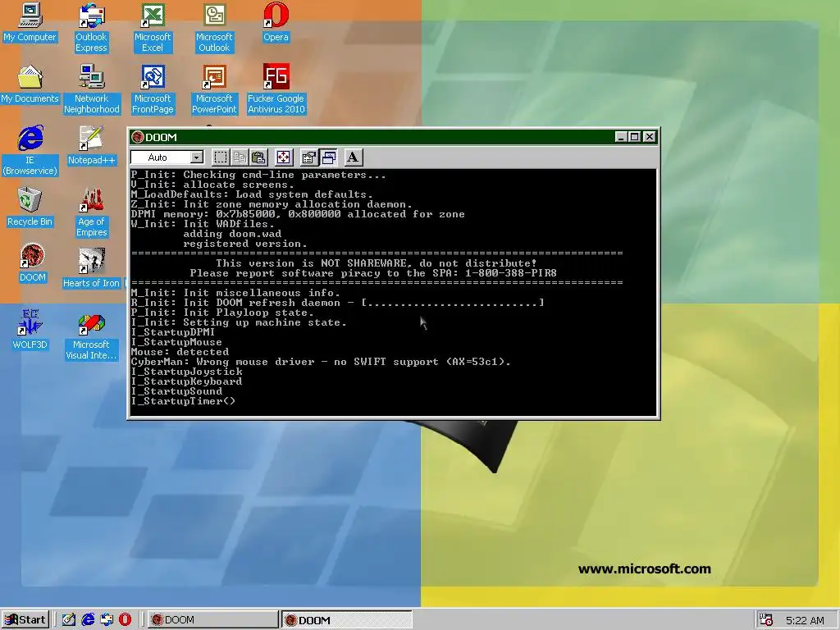This screenshot has height=630, width=840.
Task: Click the 'I_StartupTimer()' console line
Action: pos(183,401)
